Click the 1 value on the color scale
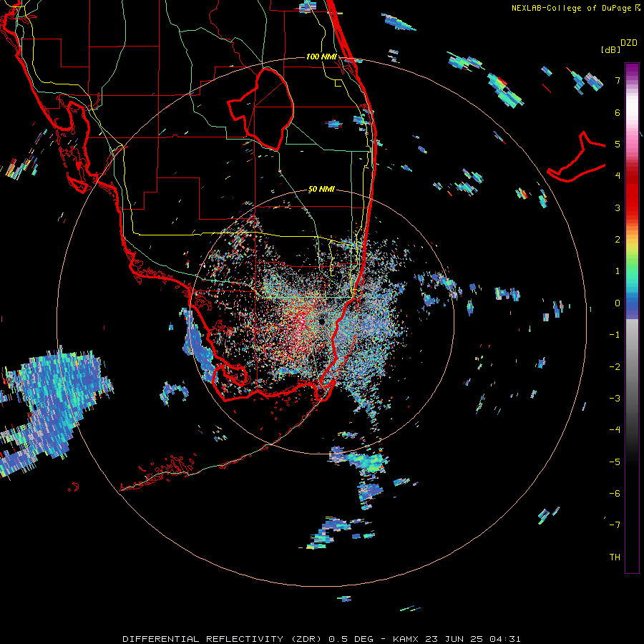The image size is (644, 644). tap(618, 271)
